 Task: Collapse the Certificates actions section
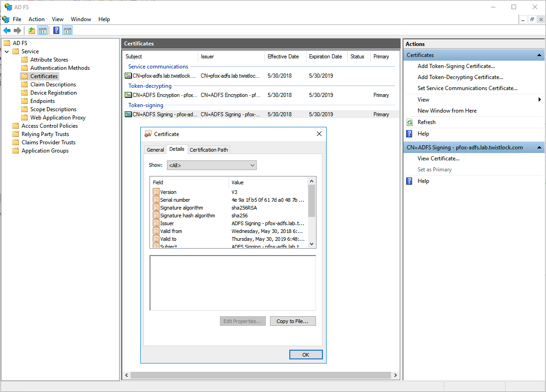click(x=539, y=55)
